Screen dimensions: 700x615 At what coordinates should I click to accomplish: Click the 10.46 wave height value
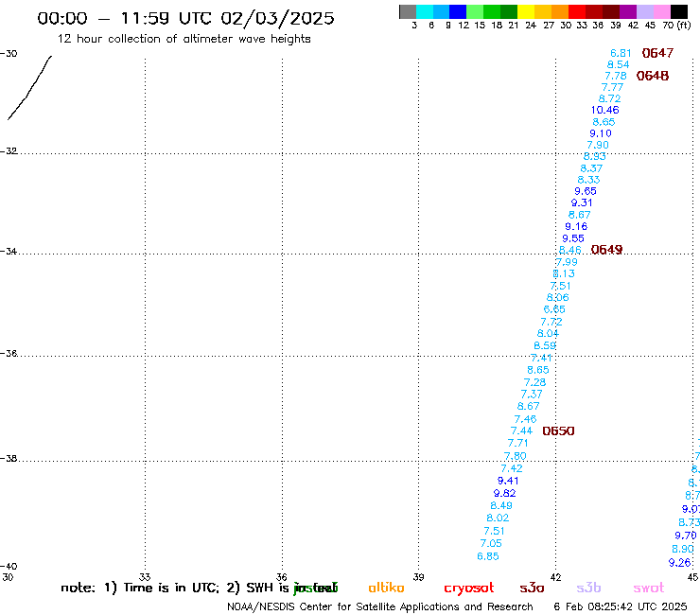click(x=604, y=110)
